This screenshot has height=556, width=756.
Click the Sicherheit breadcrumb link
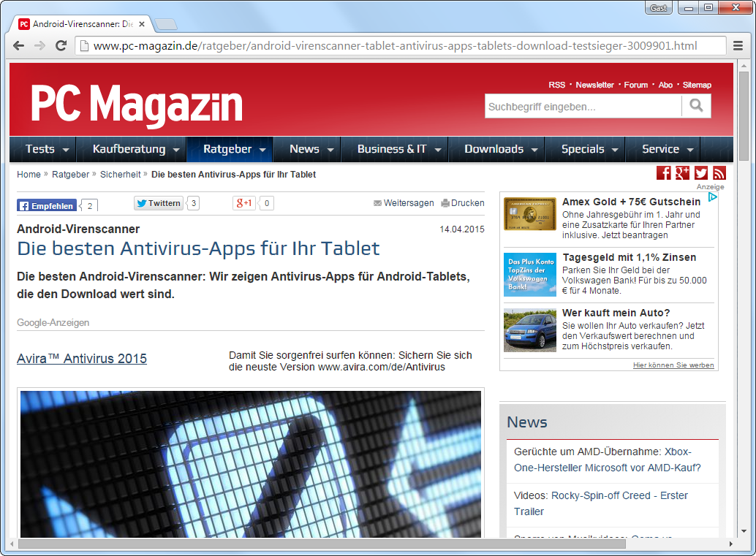coord(120,175)
